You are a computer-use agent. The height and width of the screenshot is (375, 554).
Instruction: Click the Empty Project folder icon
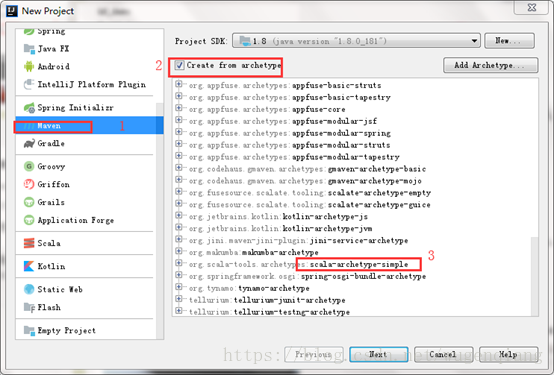[x=29, y=330]
